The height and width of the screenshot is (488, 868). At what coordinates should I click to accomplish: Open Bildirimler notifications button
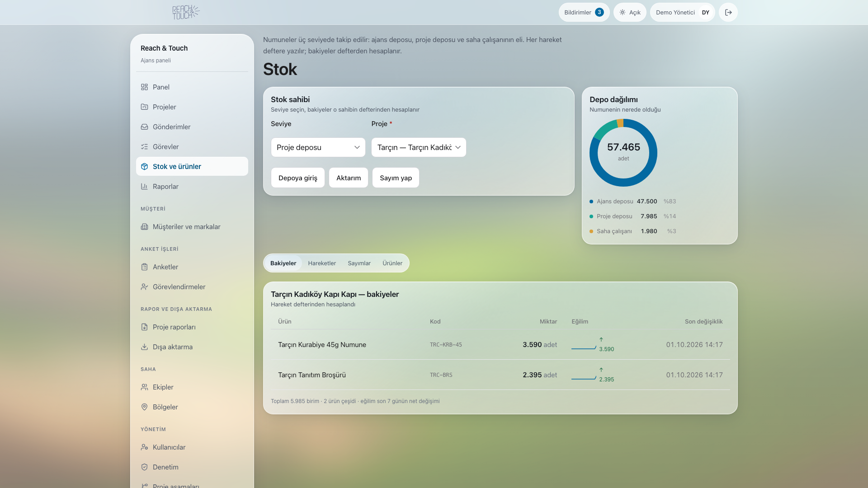click(584, 12)
